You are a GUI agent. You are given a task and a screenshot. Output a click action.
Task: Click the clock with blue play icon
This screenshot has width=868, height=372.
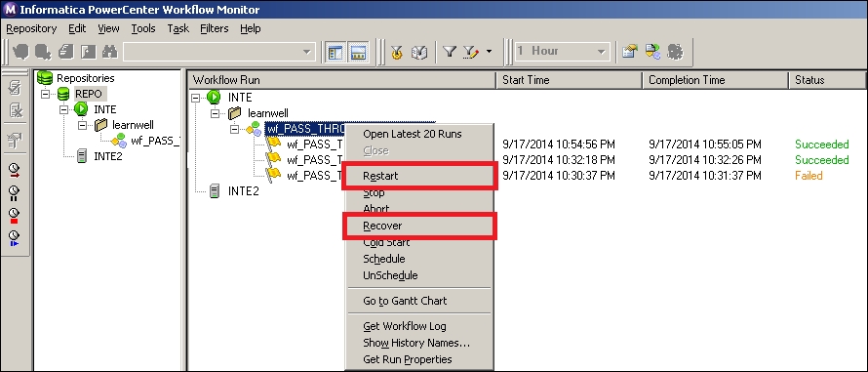pyautogui.click(x=15, y=239)
